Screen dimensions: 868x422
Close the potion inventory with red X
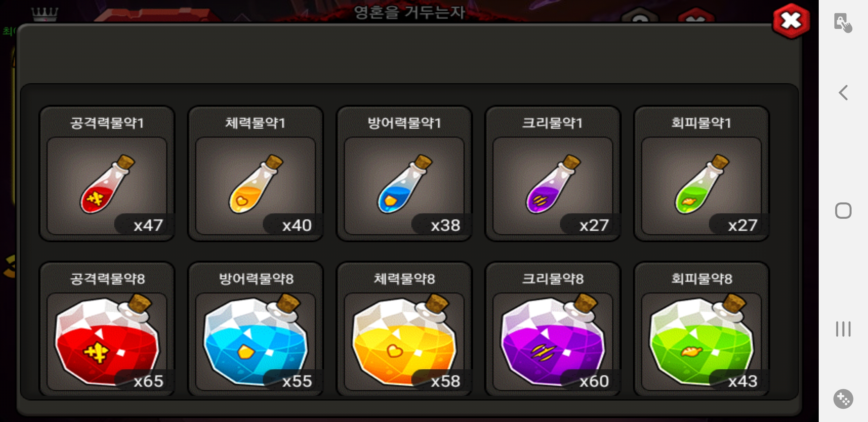pos(791,21)
